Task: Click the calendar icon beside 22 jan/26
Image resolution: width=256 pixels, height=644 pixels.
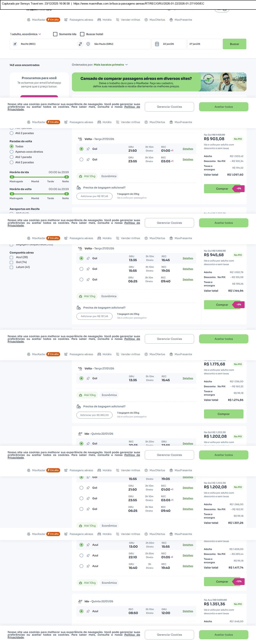Action: click(x=157, y=44)
